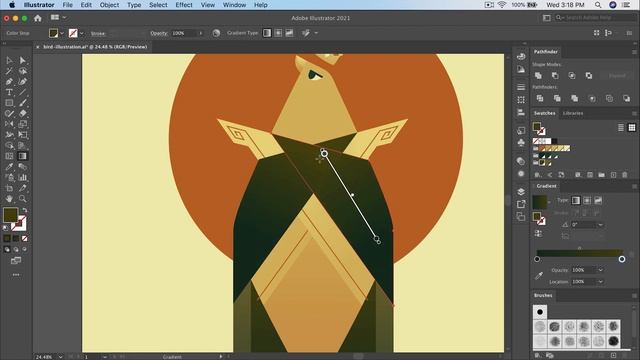Viewport: 640px width, 360px height.
Task: Pick the gradient panel eyedropper
Action: pyautogui.click(x=539, y=276)
